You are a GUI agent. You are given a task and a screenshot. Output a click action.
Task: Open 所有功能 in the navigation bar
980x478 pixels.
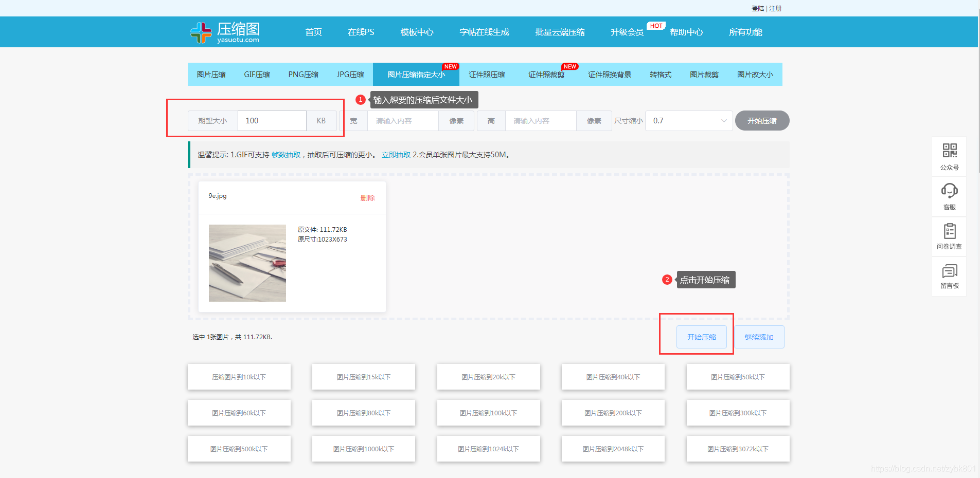click(x=745, y=32)
